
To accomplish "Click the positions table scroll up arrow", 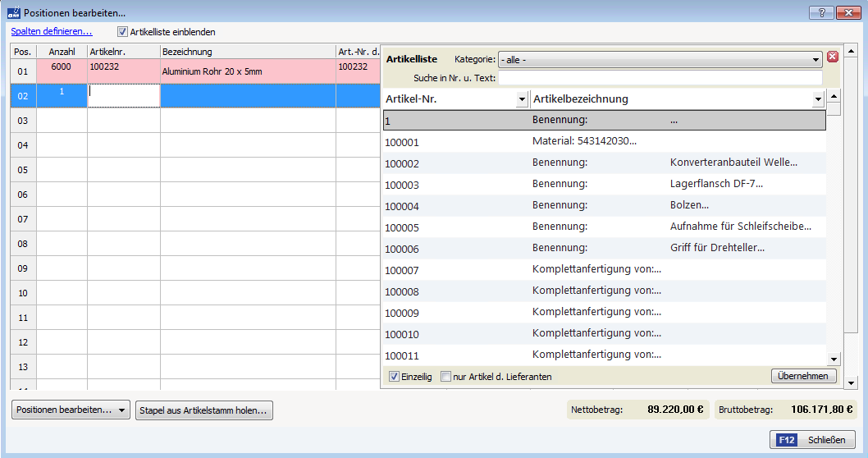I will pos(852,51).
